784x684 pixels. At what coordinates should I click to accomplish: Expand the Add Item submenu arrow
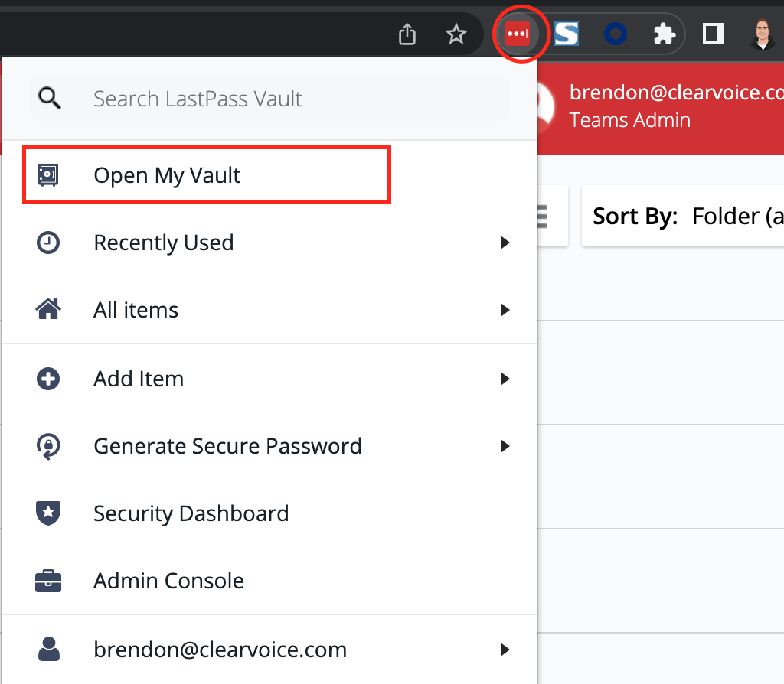pos(505,379)
